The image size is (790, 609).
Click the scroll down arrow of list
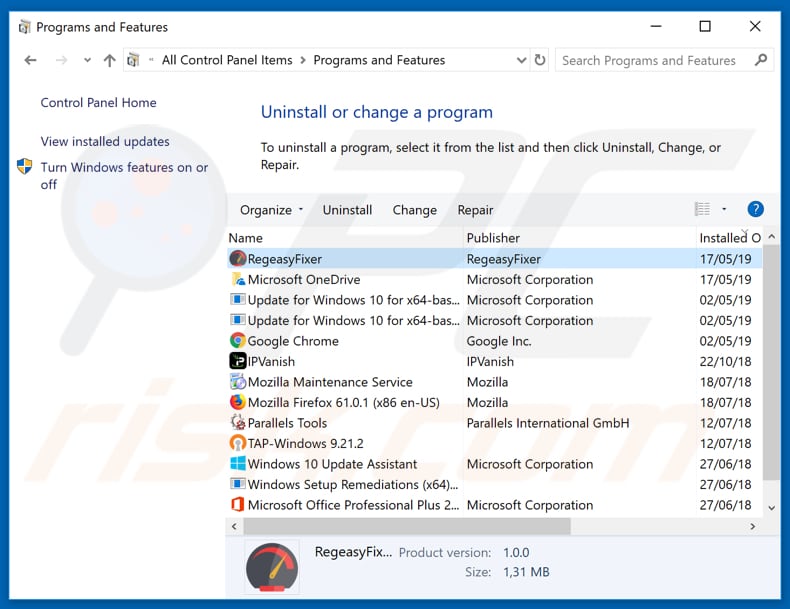pos(771,508)
